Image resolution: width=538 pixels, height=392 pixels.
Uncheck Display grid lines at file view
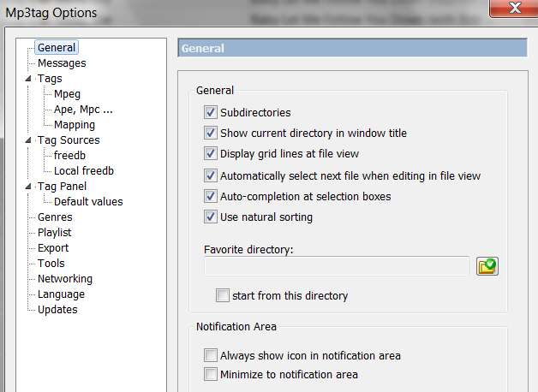(211, 153)
